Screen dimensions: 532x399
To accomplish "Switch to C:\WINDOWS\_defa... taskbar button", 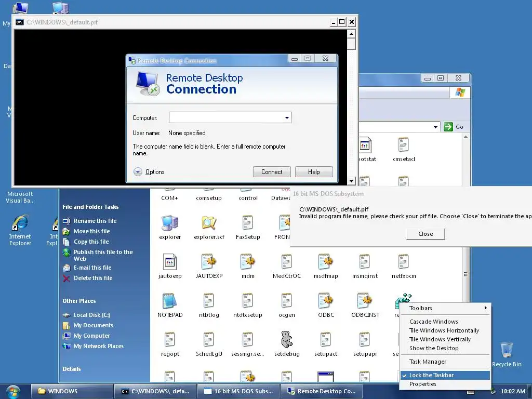I will coord(155,391).
